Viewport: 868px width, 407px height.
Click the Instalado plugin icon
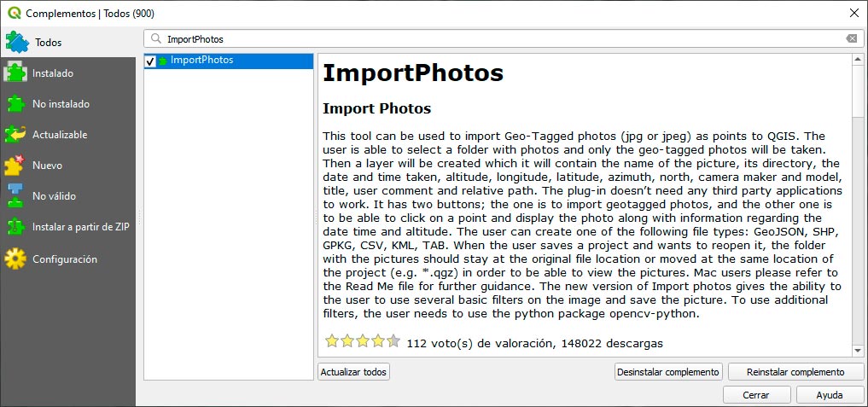(x=15, y=73)
